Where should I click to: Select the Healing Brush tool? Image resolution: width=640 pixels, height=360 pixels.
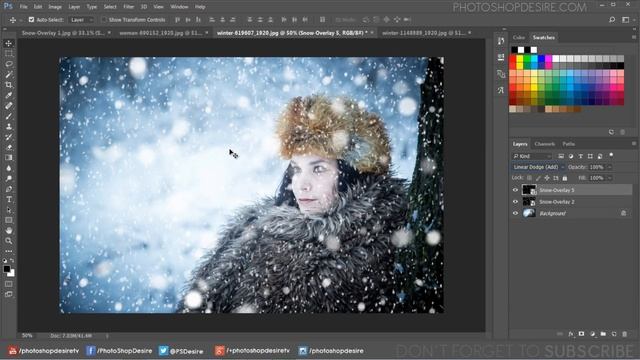pyautogui.click(x=9, y=106)
